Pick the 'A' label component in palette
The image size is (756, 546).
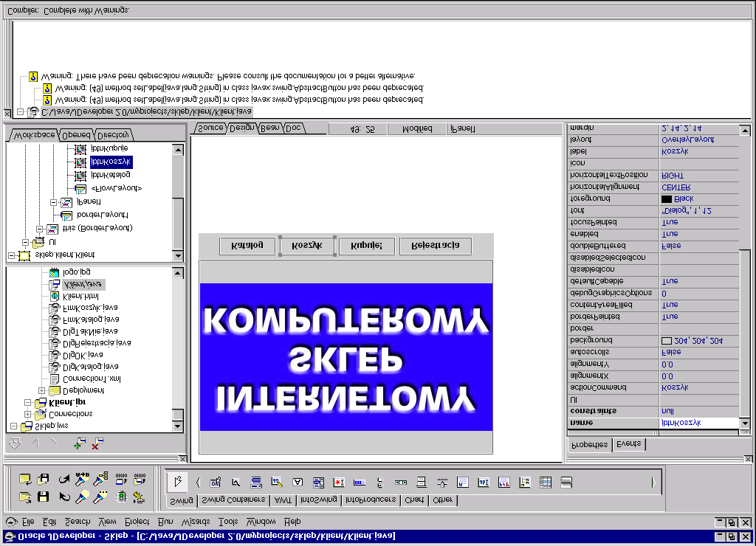(298, 482)
